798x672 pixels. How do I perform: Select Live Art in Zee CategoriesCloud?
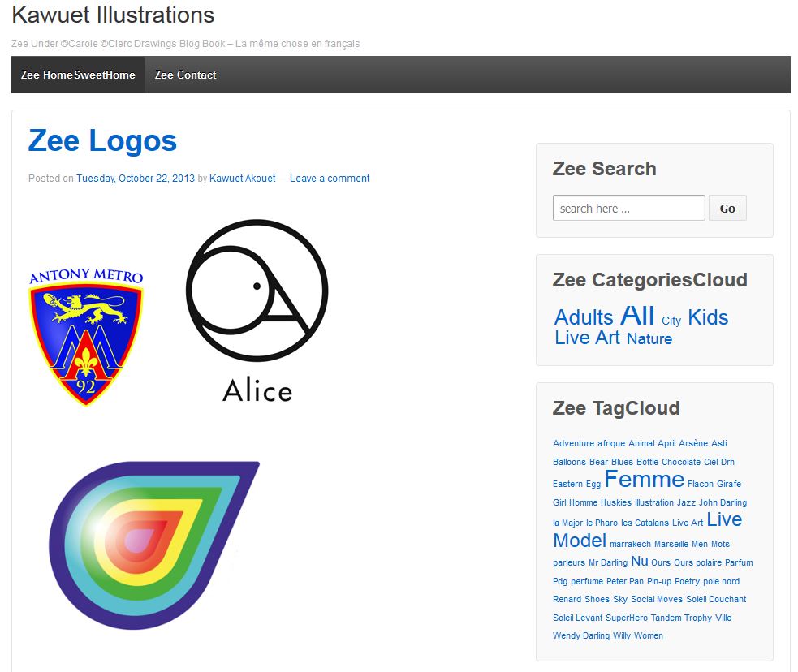pyautogui.click(x=587, y=338)
